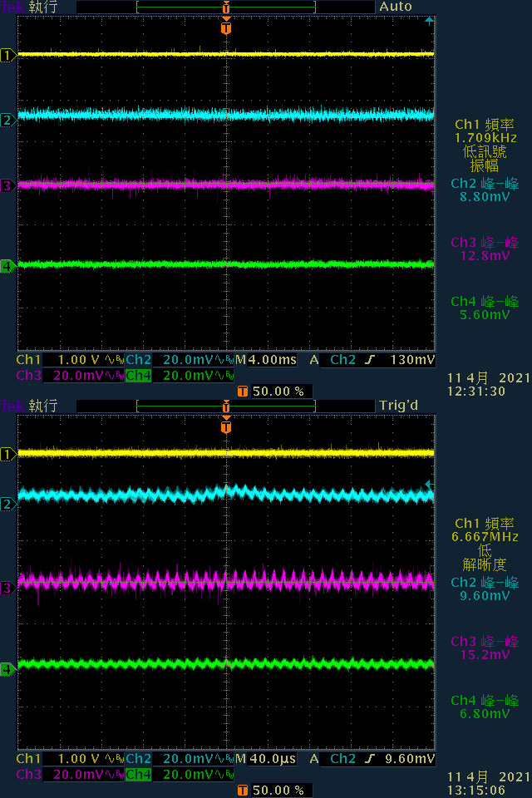The image size is (532, 798).
Task: Select the orange trigger position marker in Auto capture
Action: [x=226, y=27]
